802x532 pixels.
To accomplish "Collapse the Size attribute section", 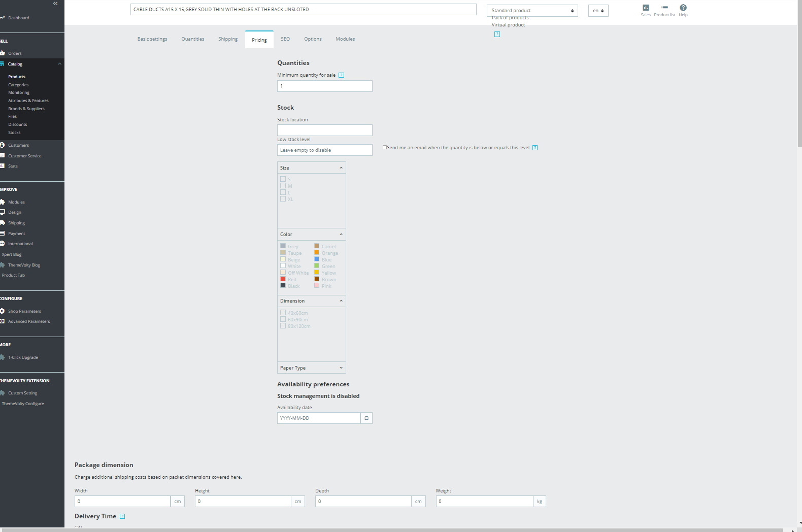I will click(x=312, y=168).
